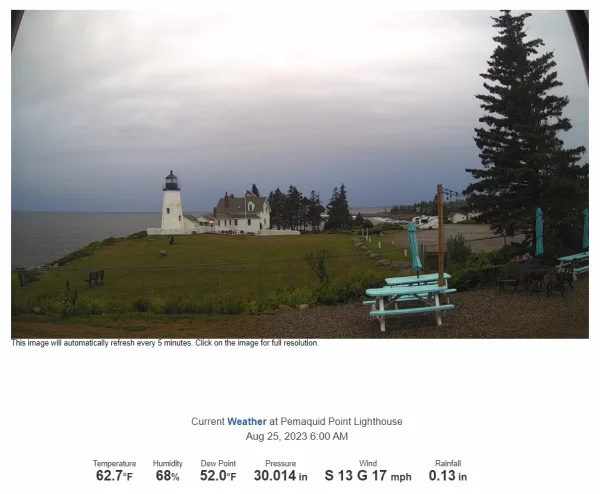The width and height of the screenshot is (600, 494).
Task: Click the closed teal umbrella near picnic table
Action: click(414, 247)
